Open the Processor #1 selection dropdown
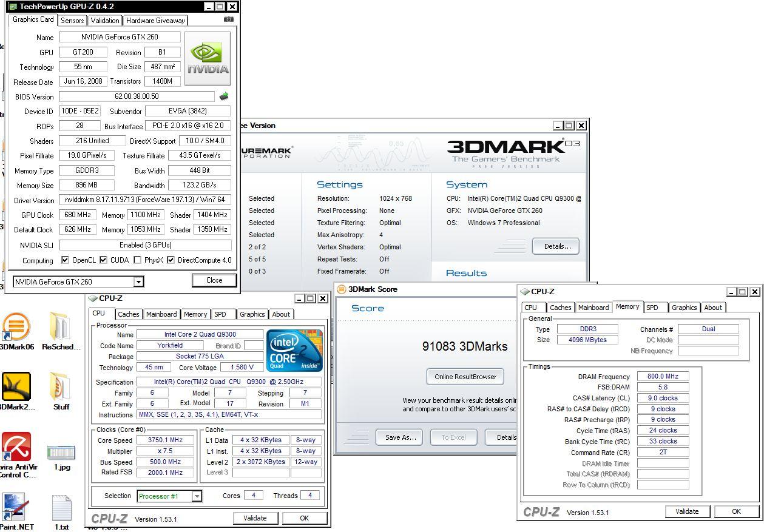The width and height of the screenshot is (764, 532). 197,496
